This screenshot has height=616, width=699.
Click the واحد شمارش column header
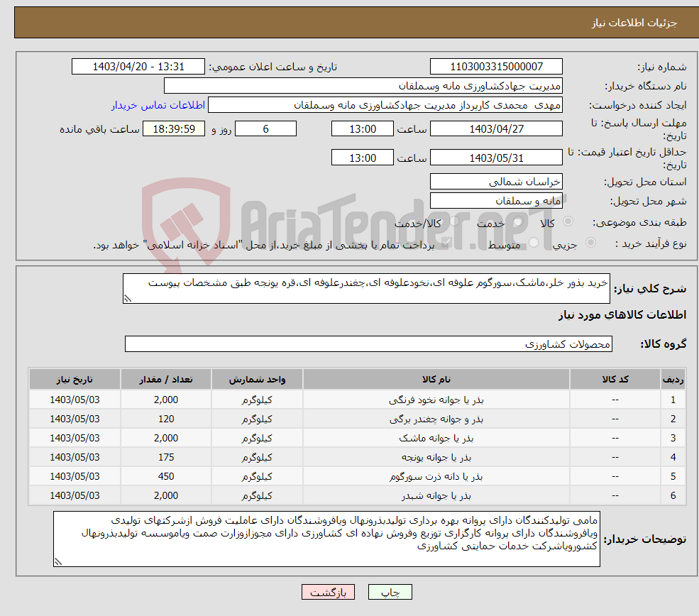click(257, 379)
